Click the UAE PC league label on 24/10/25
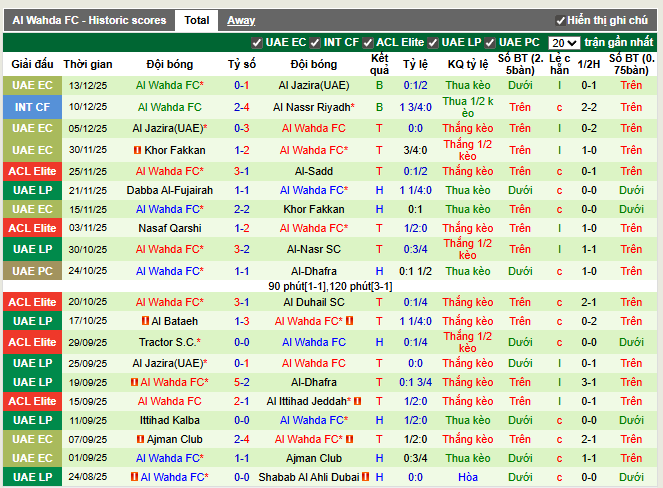 [33, 271]
